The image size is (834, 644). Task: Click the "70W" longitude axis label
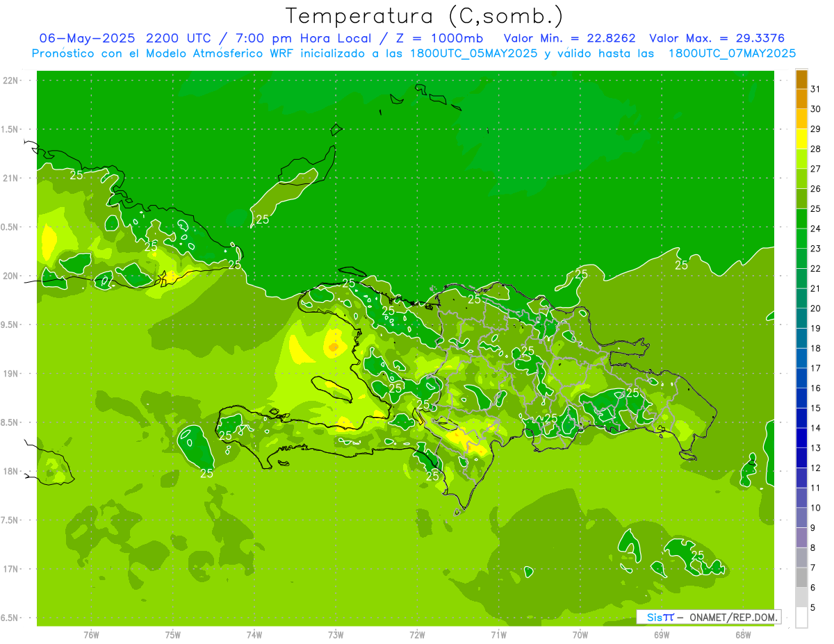click(580, 635)
